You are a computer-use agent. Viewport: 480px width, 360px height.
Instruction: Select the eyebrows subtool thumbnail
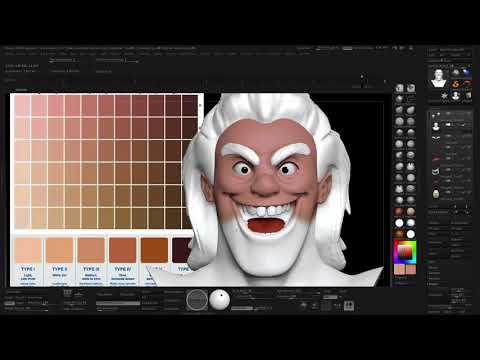pos(436,138)
